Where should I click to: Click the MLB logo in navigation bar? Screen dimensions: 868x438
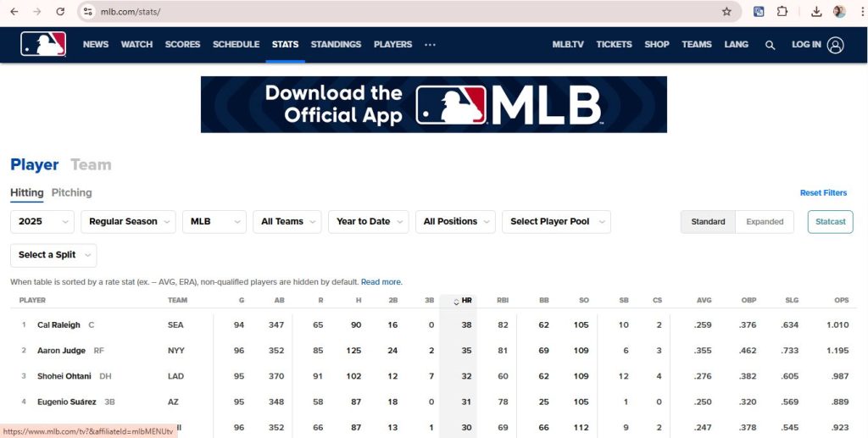coord(43,44)
